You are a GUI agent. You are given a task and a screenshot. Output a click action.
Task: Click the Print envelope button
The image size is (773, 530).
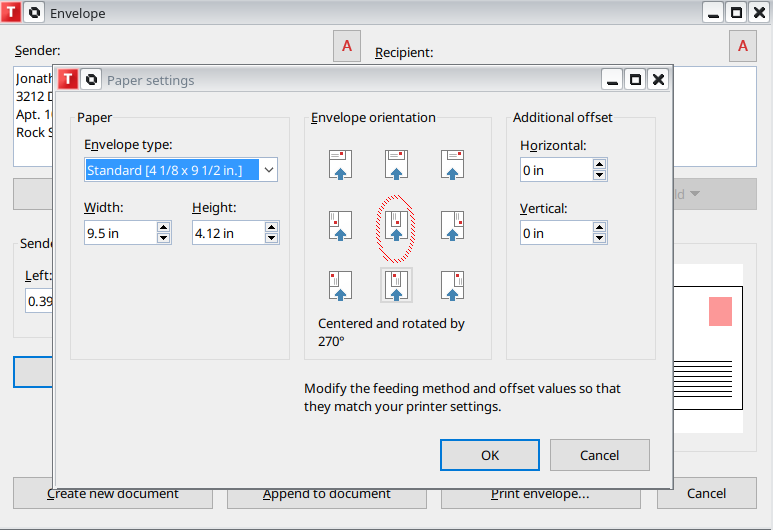[540, 493]
